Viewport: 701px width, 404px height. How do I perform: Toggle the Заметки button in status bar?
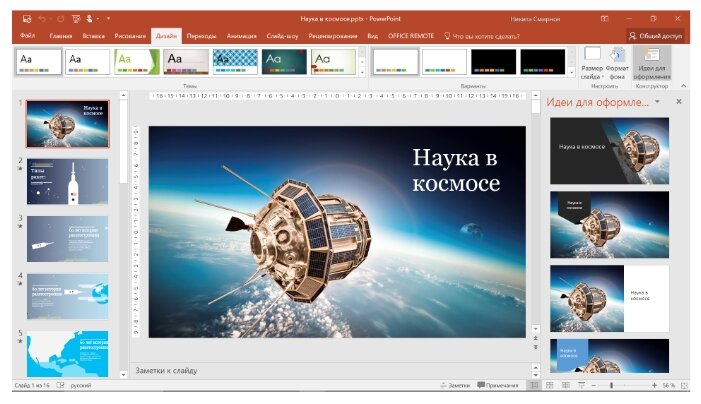(x=455, y=385)
